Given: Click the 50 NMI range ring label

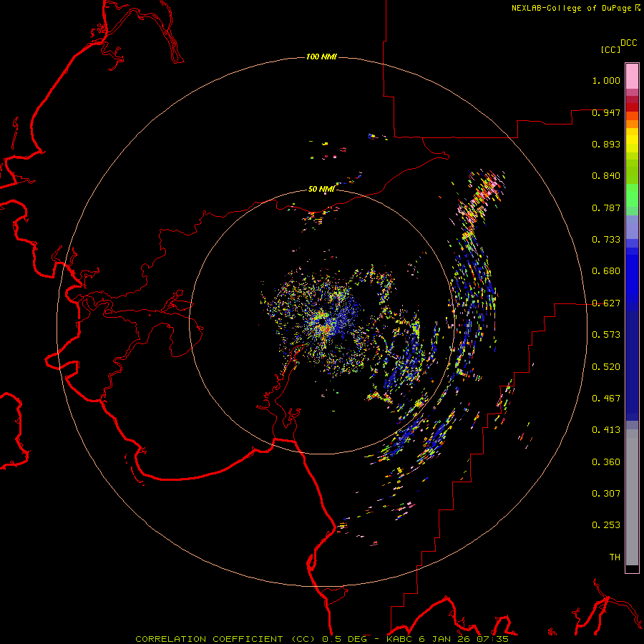Looking at the screenshot, I should pyautogui.click(x=321, y=189).
